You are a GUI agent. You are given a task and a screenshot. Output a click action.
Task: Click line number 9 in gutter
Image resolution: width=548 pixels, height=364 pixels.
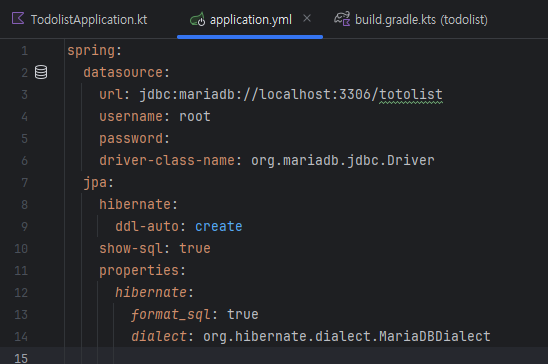(x=24, y=226)
